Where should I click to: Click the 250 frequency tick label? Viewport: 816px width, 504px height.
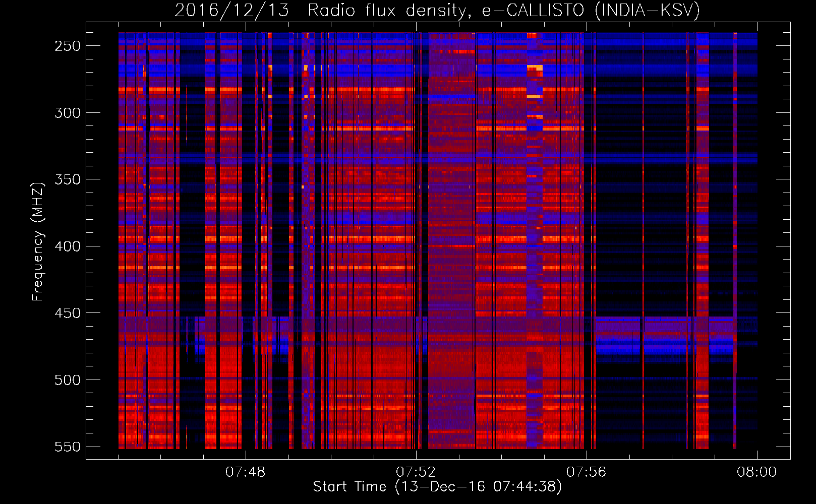pos(68,46)
